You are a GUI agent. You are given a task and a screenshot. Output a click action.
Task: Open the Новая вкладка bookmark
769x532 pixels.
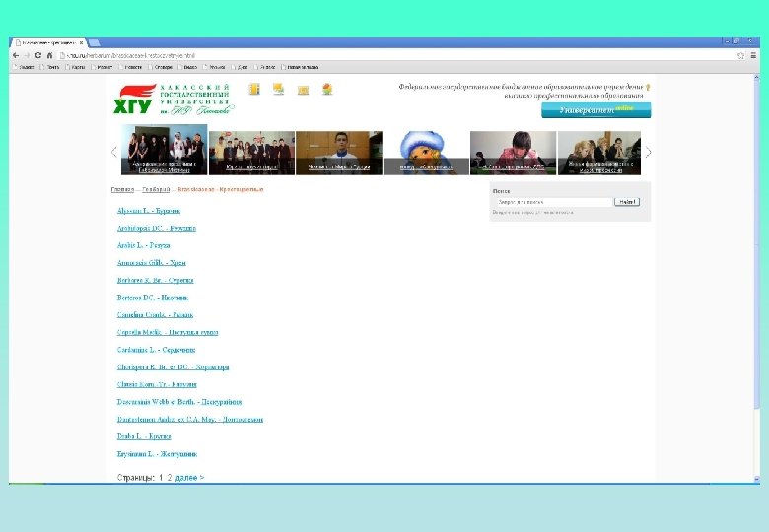[x=300, y=67]
